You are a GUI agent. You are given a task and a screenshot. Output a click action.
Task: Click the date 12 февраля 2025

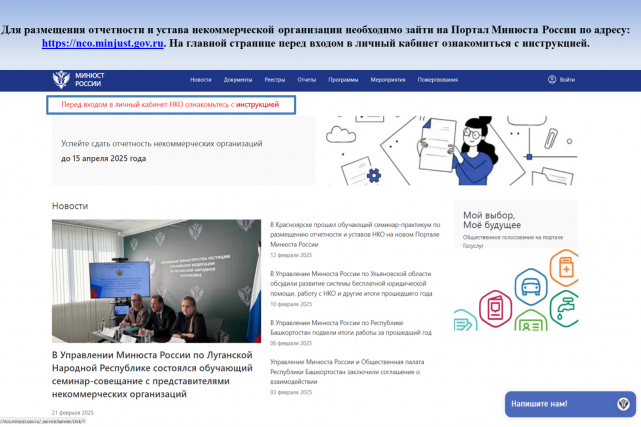[291, 255]
